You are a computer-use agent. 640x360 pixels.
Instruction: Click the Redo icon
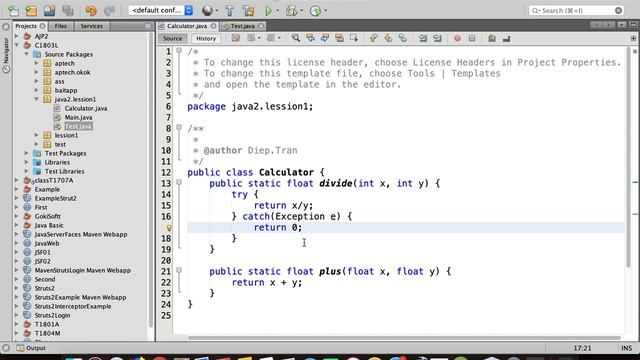109,11
